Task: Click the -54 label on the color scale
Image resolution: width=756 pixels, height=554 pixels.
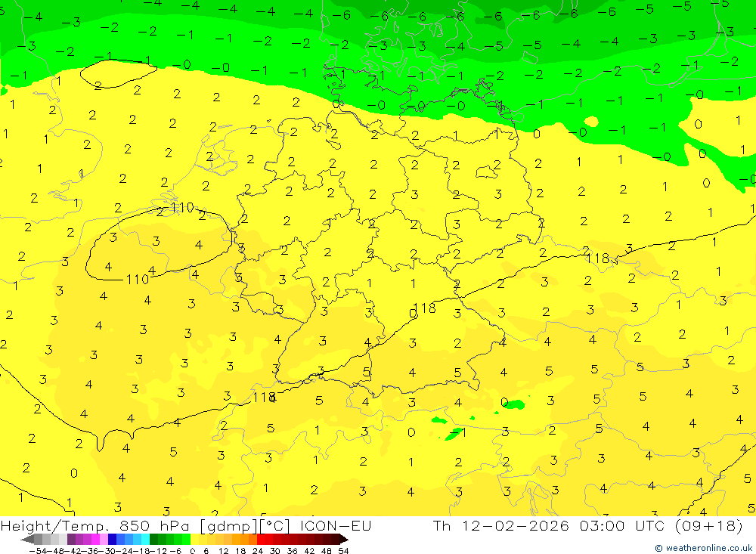Action: (38, 551)
